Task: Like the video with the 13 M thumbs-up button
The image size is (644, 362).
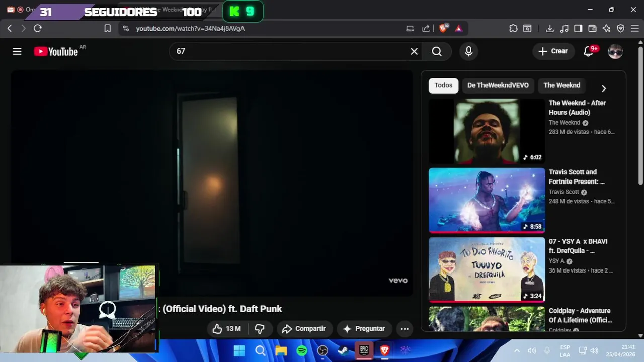Action: 226,329
